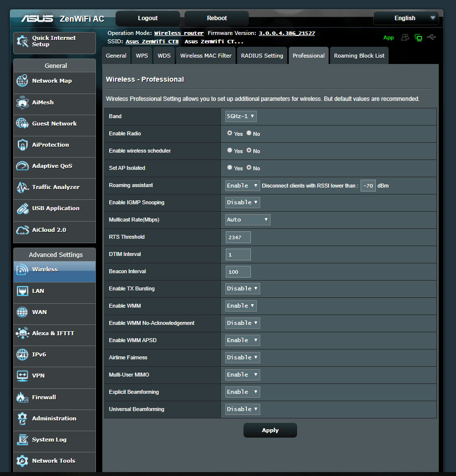Click the Reboot button
Image resolution: width=456 pixels, height=476 pixels.
[216, 18]
